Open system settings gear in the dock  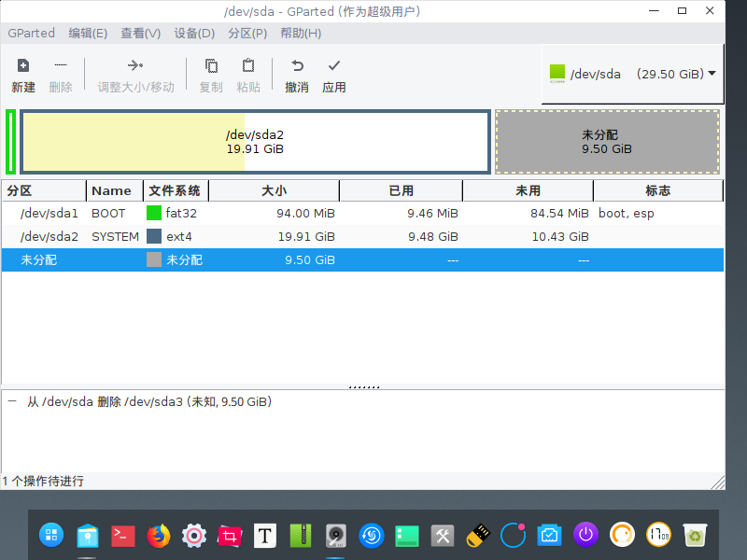coord(194,536)
